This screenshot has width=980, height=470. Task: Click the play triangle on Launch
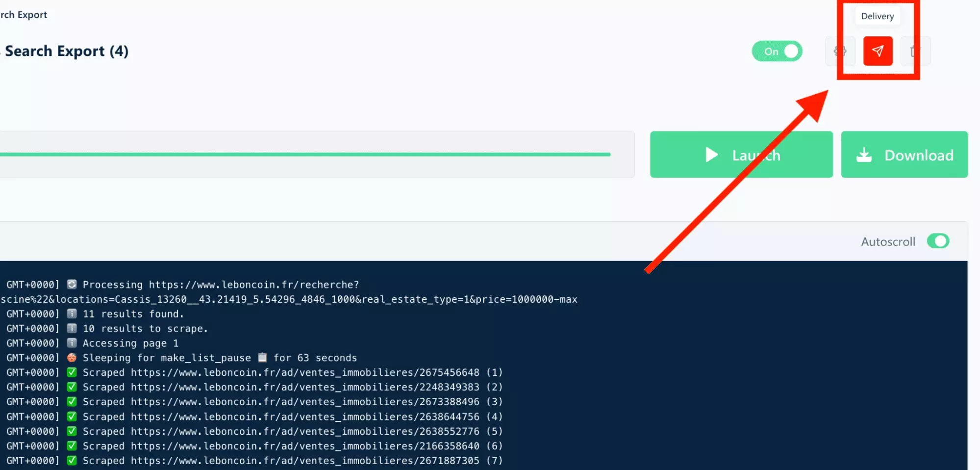[711, 155]
